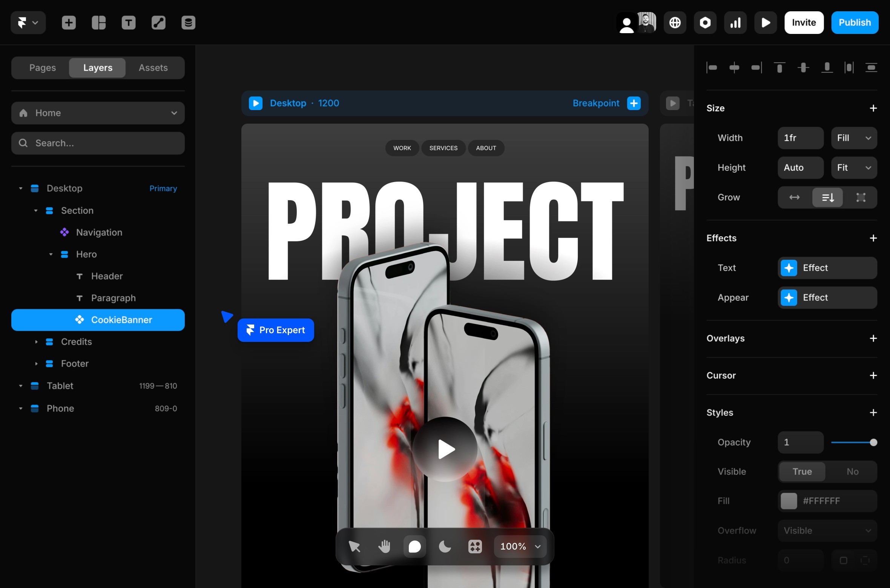The width and height of the screenshot is (890, 588).
Task: Toggle dark mode moon icon
Action: click(x=445, y=546)
